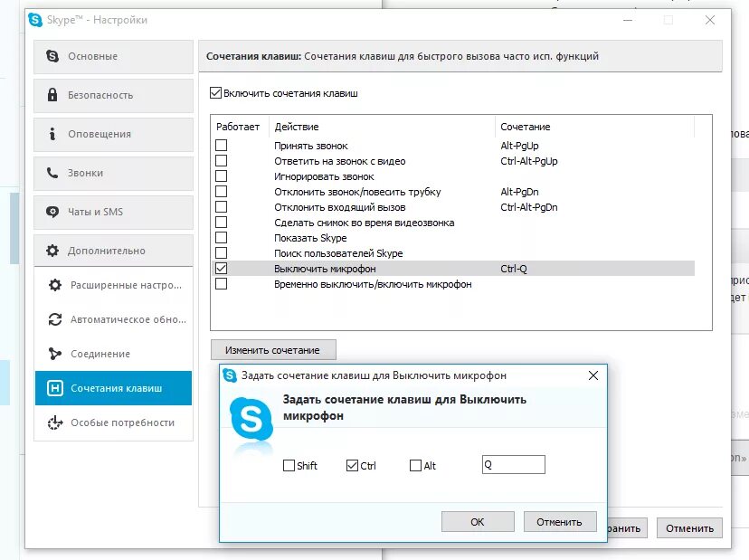Close the Skype Настройки window
749x560 pixels.
tap(710, 20)
